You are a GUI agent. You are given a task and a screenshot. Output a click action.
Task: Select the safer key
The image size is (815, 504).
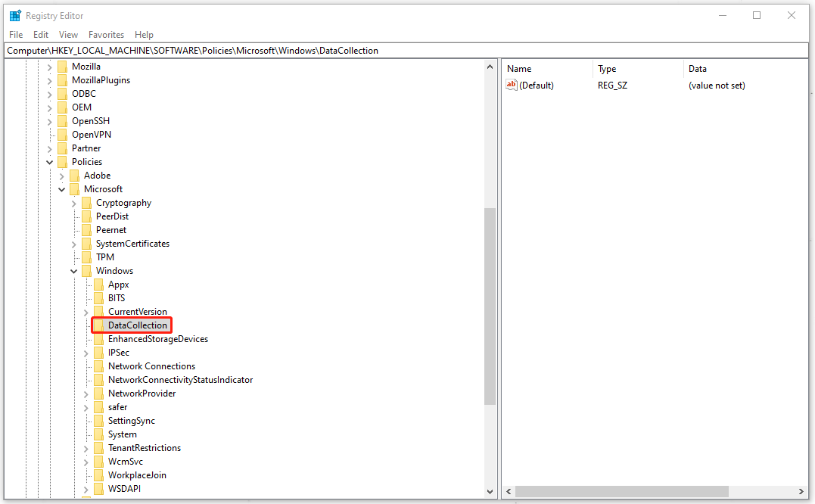pyautogui.click(x=117, y=407)
